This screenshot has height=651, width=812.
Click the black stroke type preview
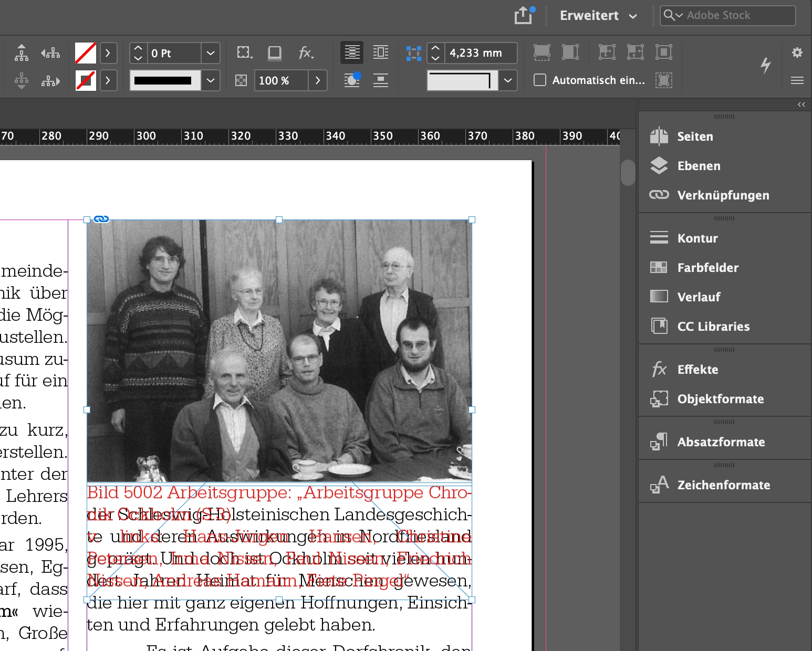(165, 80)
